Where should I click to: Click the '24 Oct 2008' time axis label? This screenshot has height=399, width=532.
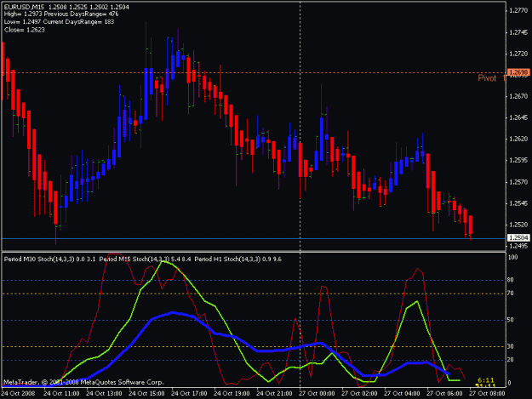coord(19,394)
